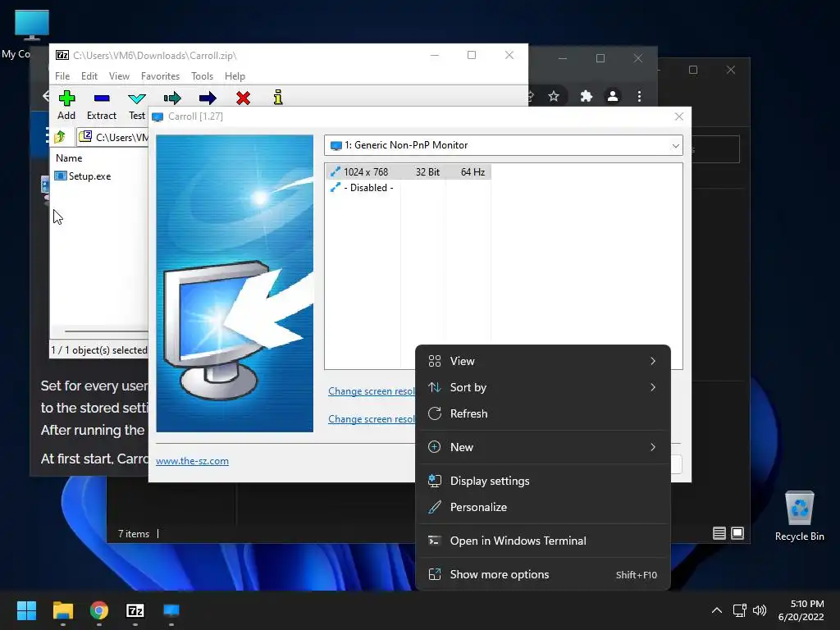
Task: Open File Explorer from the taskbar
Action: click(x=62, y=610)
